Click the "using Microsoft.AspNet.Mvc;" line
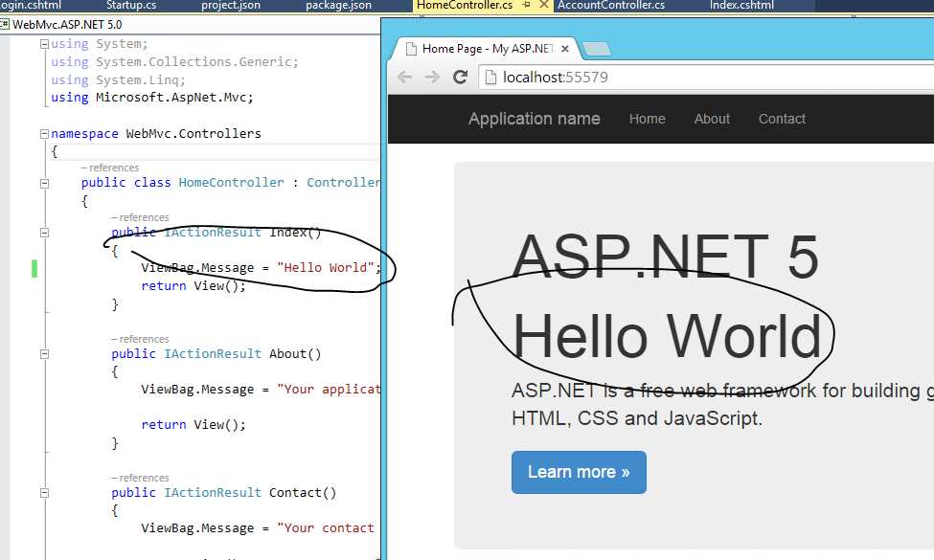This screenshot has width=934, height=560. tap(152, 97)
